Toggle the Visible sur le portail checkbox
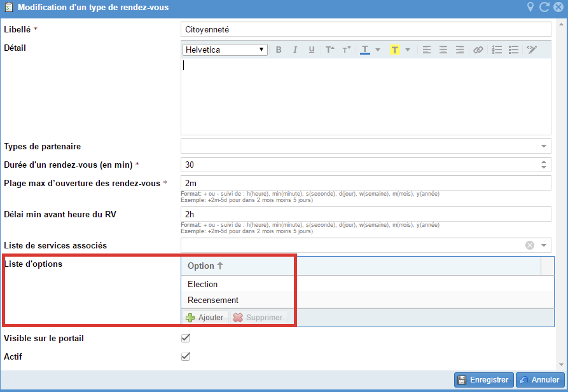Viewport: 568px width, 392px height. 186,338
